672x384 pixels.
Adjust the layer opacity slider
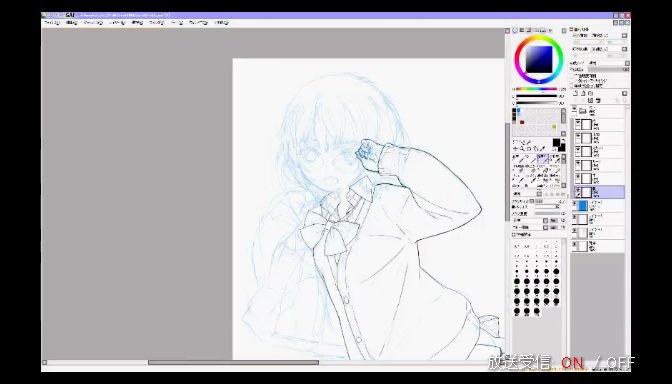click(608, 70)
